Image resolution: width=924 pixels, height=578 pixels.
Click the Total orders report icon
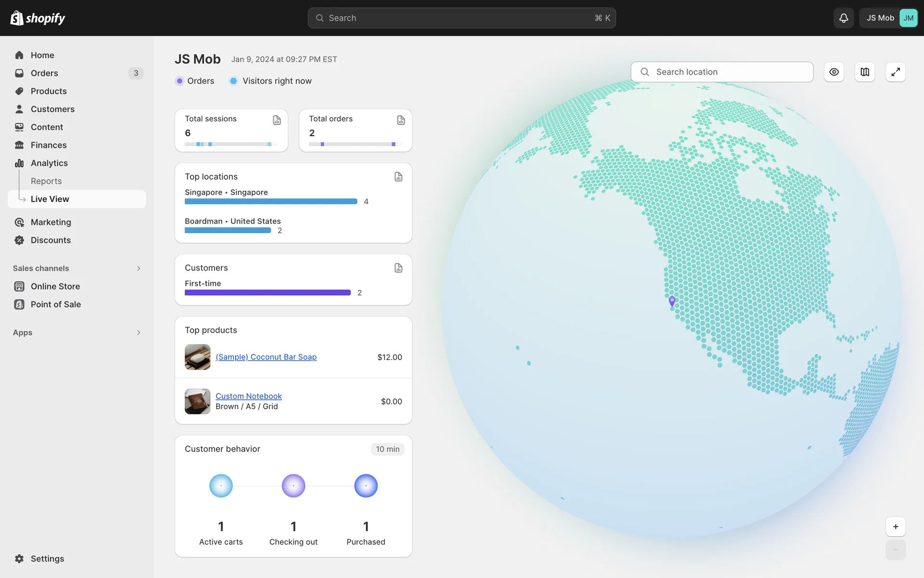[401, 120]
